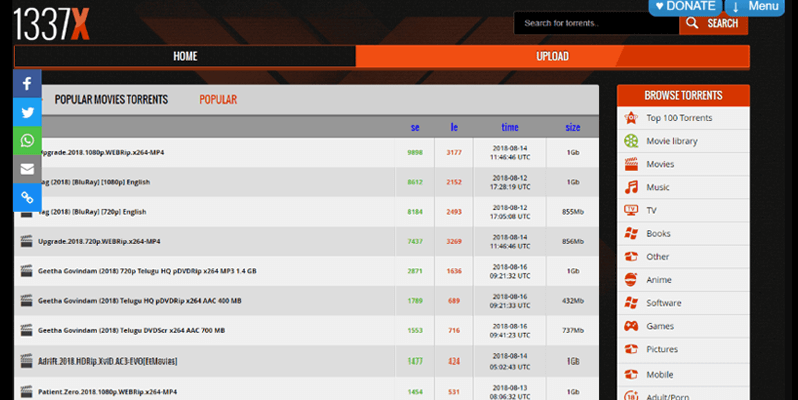
Task: Click the Games controller icon
Action: [631, 326]
